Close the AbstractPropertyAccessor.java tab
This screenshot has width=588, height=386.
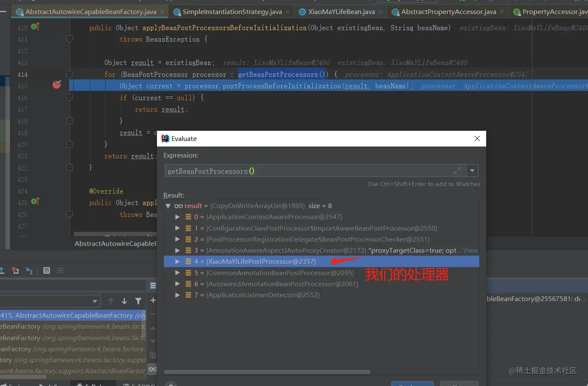[502, 11]
